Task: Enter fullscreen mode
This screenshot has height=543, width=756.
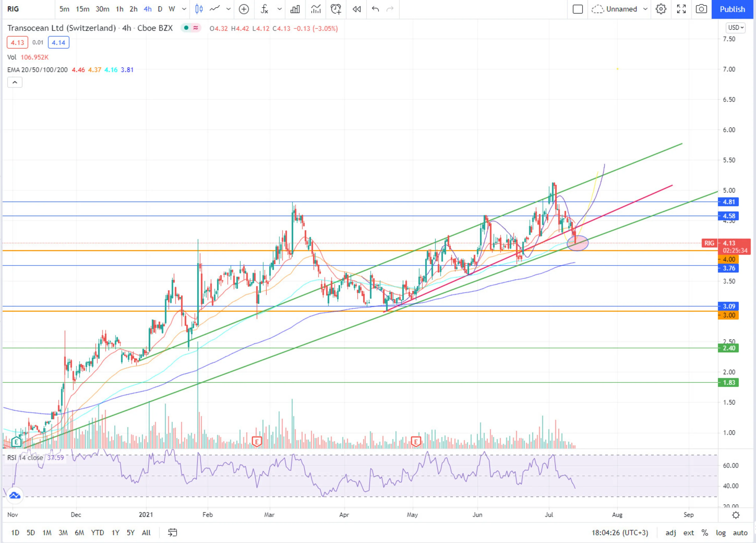Action: pyautogui.click(x=681, y=9)
